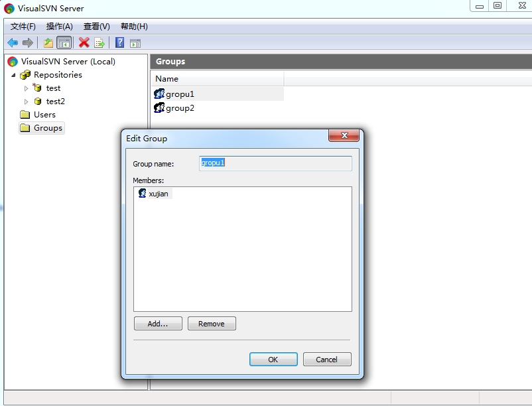Collapse the Repositories tree node
532x406 pixels.
(x=13, y=75)
